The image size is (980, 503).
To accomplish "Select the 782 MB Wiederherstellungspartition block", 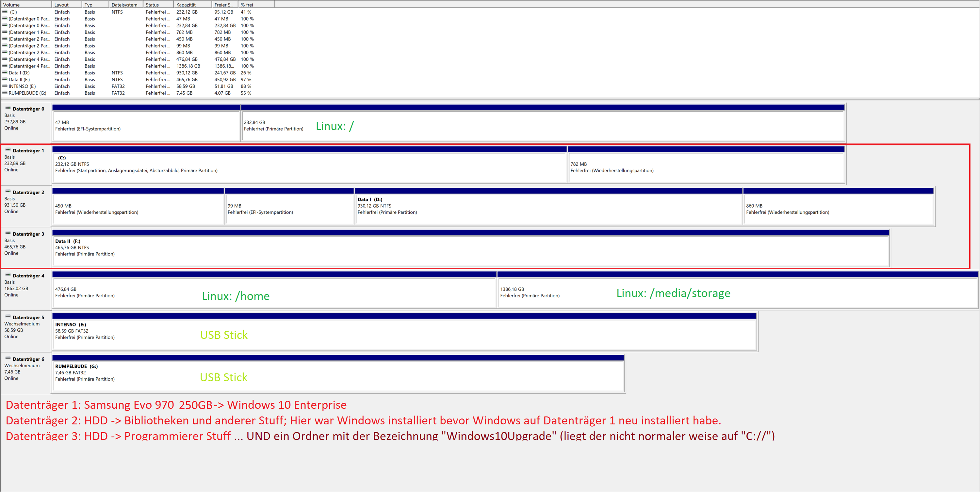I will (707, 165).
